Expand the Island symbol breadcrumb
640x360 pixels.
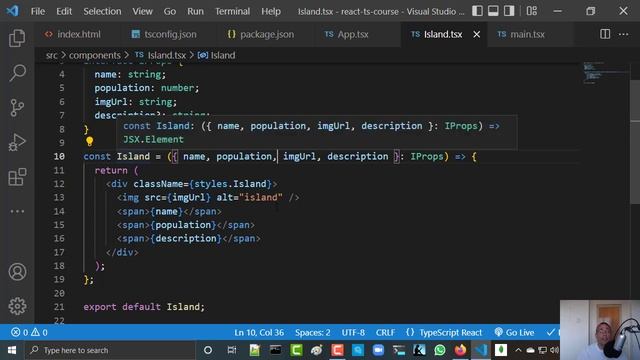pyautogui.click(x=217, y=55)
